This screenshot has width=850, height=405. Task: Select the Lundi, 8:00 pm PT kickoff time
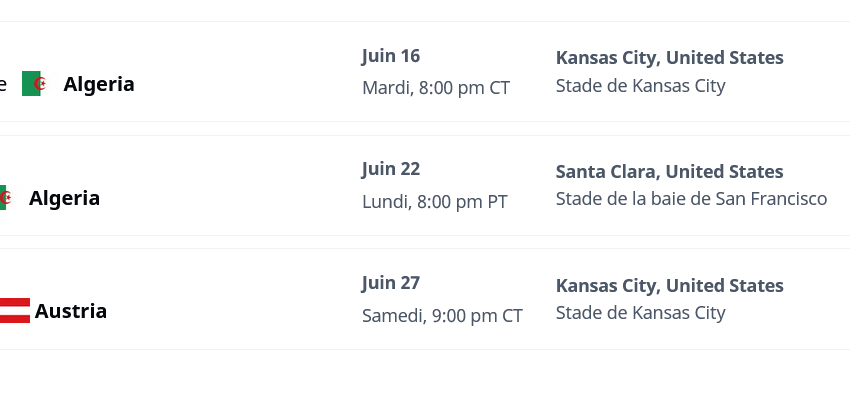coord(435,202)
